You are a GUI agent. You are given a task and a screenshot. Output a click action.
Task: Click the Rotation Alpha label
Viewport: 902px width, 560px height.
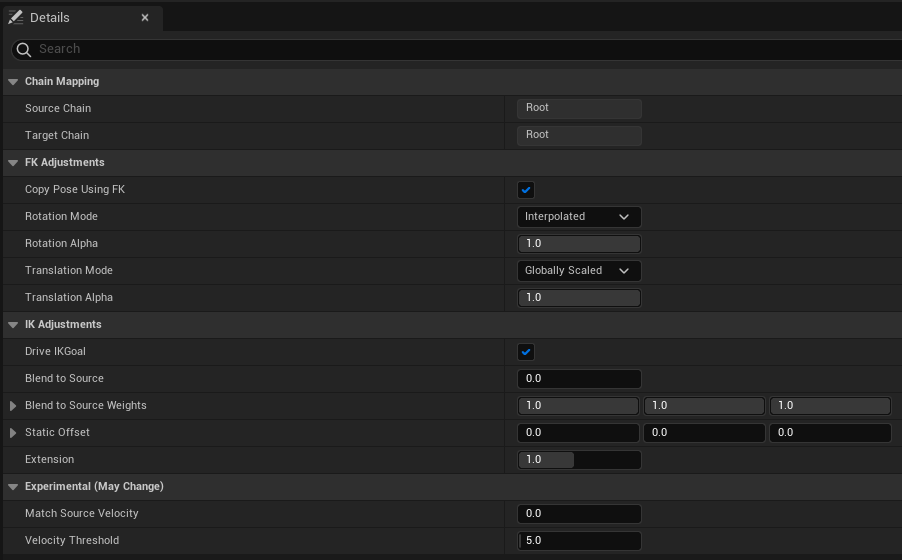point(61,243)
